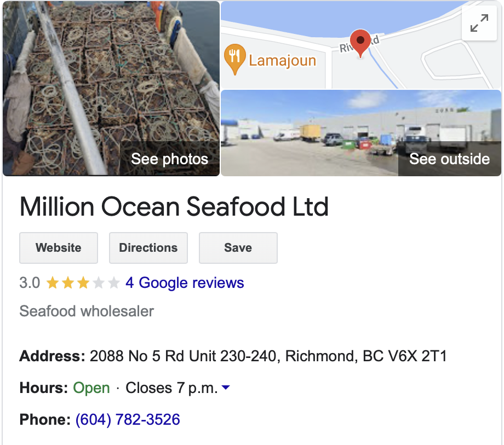Expand the map to full view
Image resolution: width=504 pixels, height=445 pixels.
tap(479, 23)
